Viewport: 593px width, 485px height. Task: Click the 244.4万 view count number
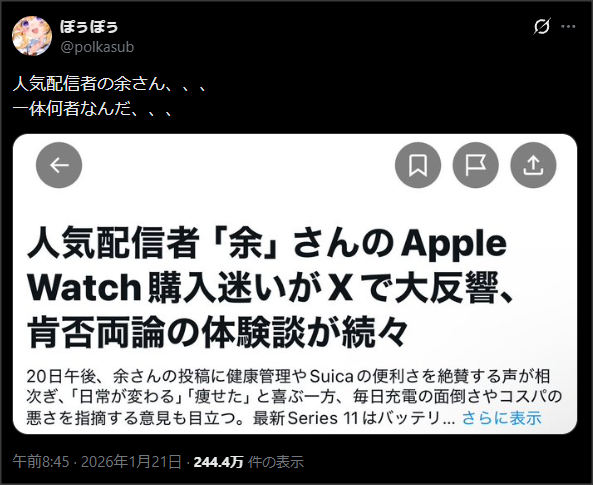[218, 462]
